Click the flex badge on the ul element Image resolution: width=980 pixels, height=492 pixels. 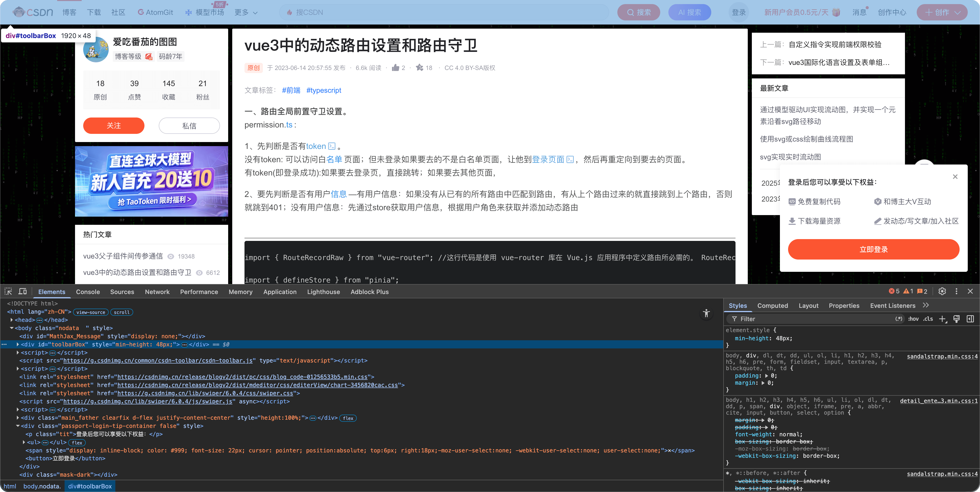tap(77, 442)
